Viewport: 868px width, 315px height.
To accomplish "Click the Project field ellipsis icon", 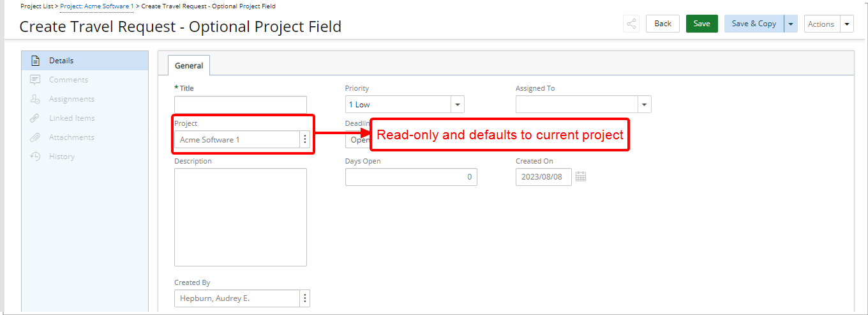I will click(305, 139).
